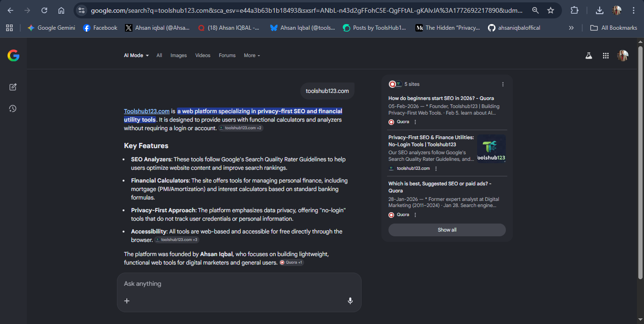Expand the AI Mode dropdown
644x324 pixels.
(x=136, y=55)
